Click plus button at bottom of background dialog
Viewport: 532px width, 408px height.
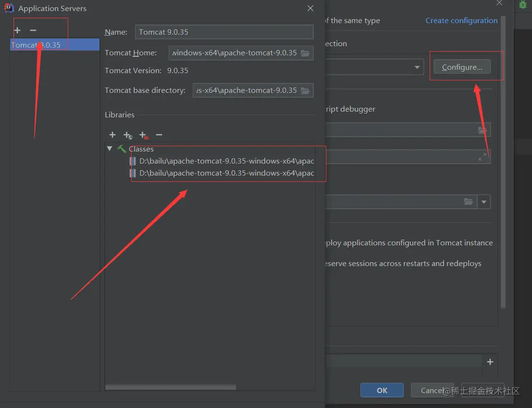[490, 362]
